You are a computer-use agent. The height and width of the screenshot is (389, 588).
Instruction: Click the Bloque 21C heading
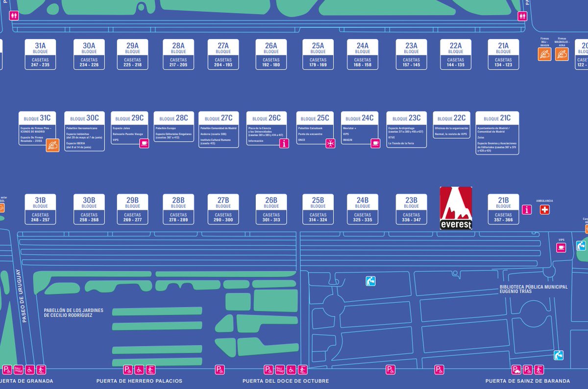pos(497,118)
